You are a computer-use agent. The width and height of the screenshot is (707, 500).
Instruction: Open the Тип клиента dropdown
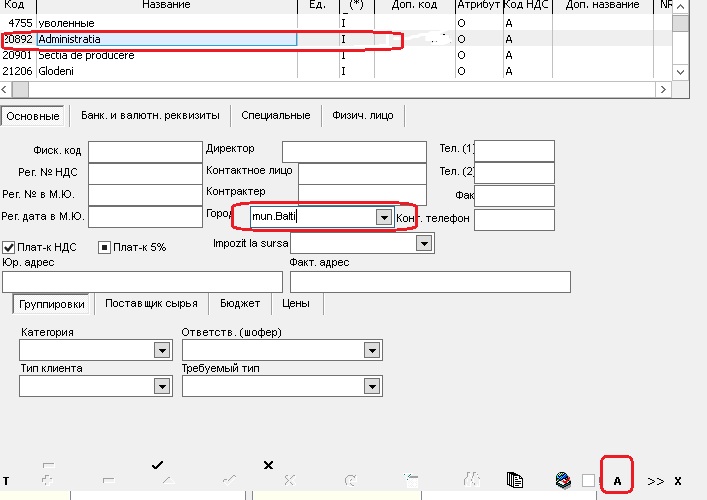point(162,386)
